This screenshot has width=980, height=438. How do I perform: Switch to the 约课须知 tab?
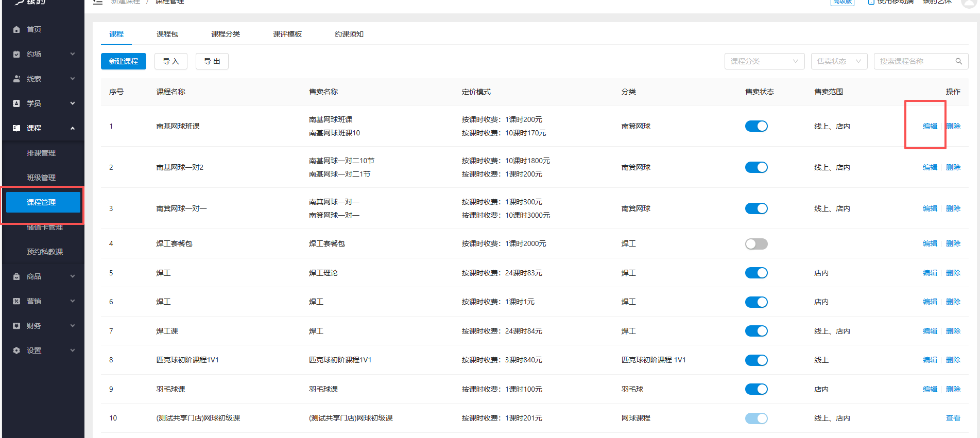point(349,34)
